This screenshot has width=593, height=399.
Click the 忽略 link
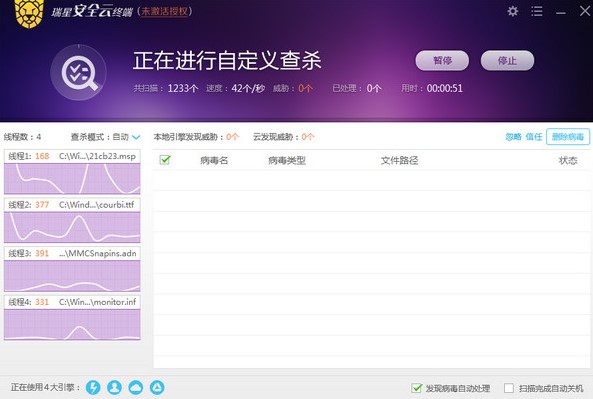pos(513,137)
